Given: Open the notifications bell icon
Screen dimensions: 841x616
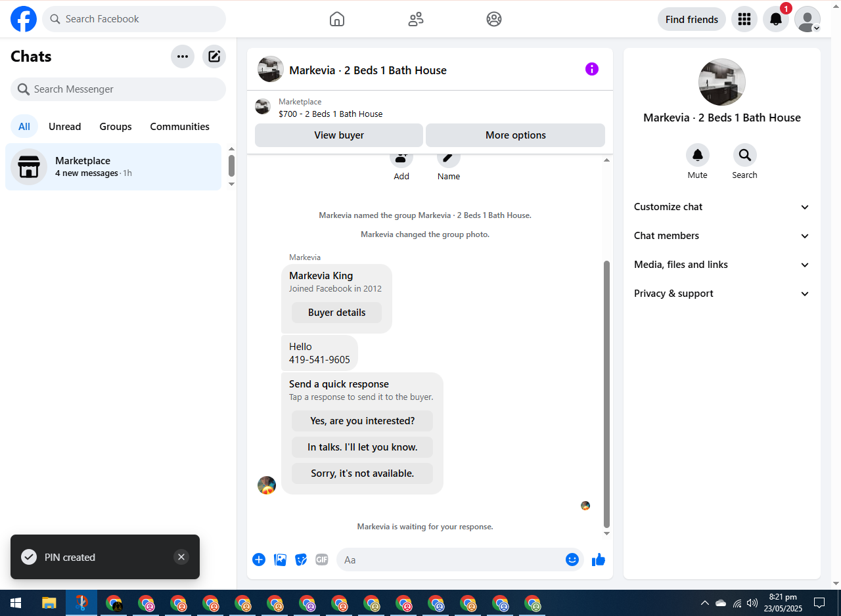Looking at the screenshot, I should pos(776,19).
